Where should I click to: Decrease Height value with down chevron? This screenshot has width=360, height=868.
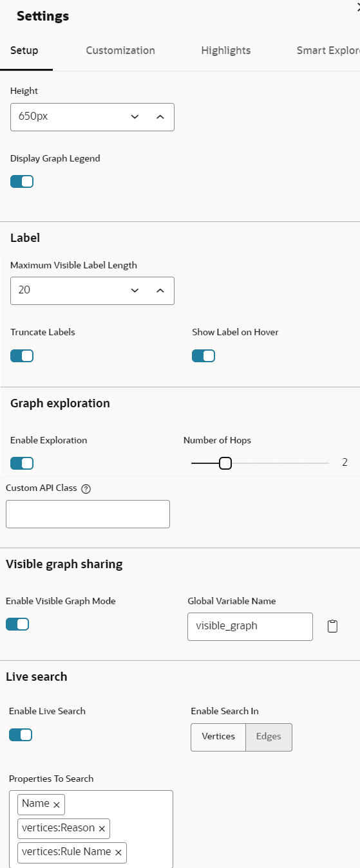tap(135, 117)
